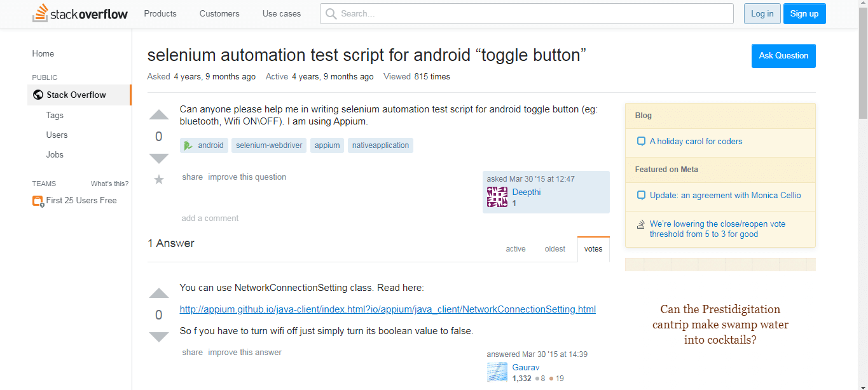
Task: Downvote the answer with the down arrow
Action: click(x=158, y=336)
